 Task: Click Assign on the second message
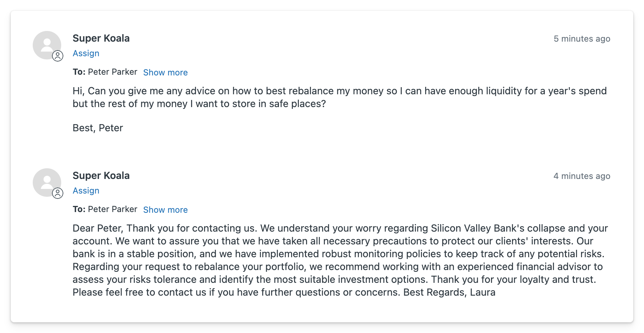[x=86, y=191]
